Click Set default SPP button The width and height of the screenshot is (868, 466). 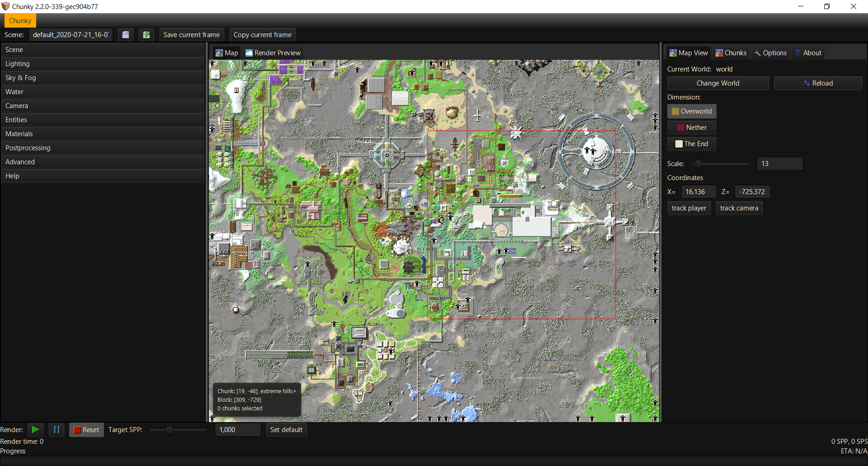pos(286,430)
